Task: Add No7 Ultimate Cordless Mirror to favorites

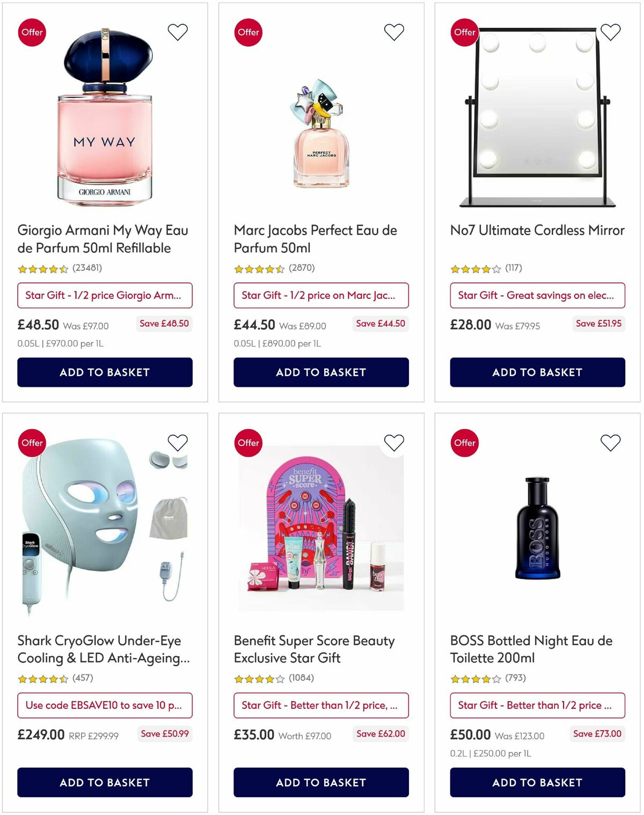Action: click(610, 32)
